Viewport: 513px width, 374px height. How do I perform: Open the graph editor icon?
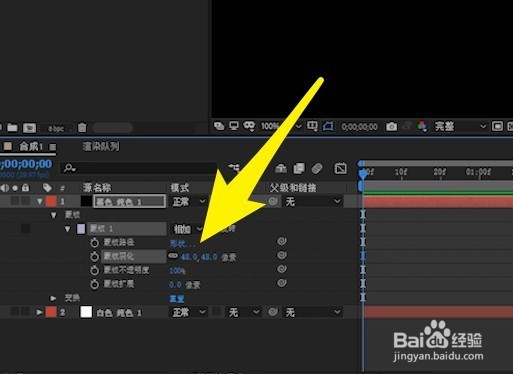point(340,169)
